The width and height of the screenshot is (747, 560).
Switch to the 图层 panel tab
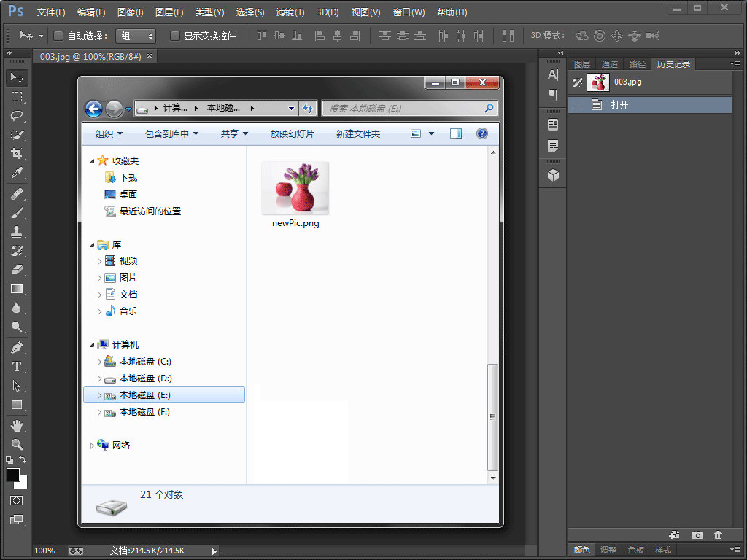click(x=581, y=64)
